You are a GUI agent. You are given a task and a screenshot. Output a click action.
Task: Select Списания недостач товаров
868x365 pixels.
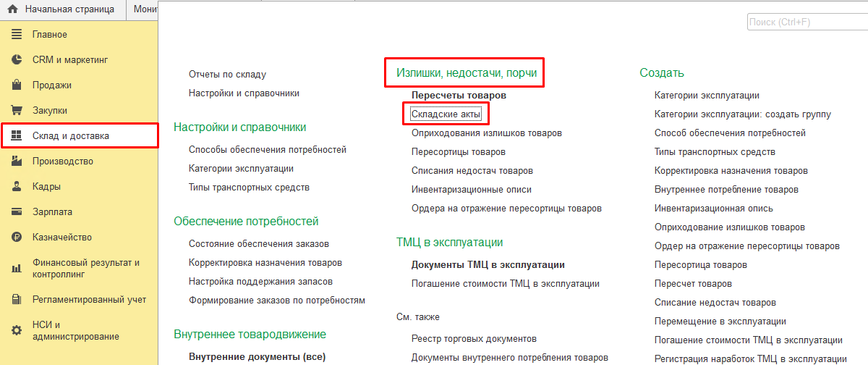[x=472, y=171]
